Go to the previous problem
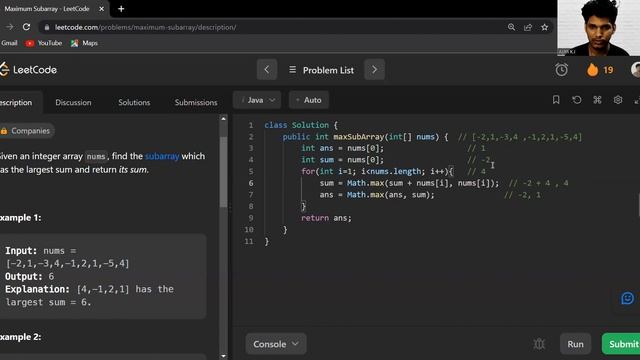Screen dimensions: 640x360 [267, 70]
